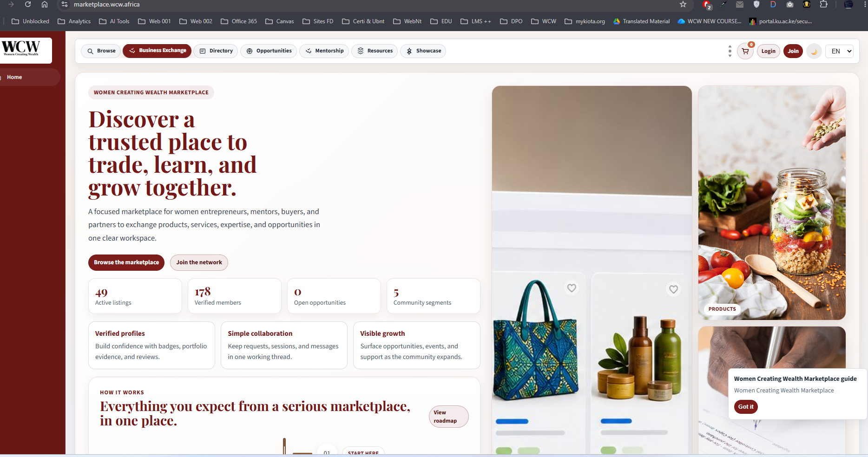Go to Opportunities section
The width and height of the screenshot is (868, 457).
(x=269, y=51)
